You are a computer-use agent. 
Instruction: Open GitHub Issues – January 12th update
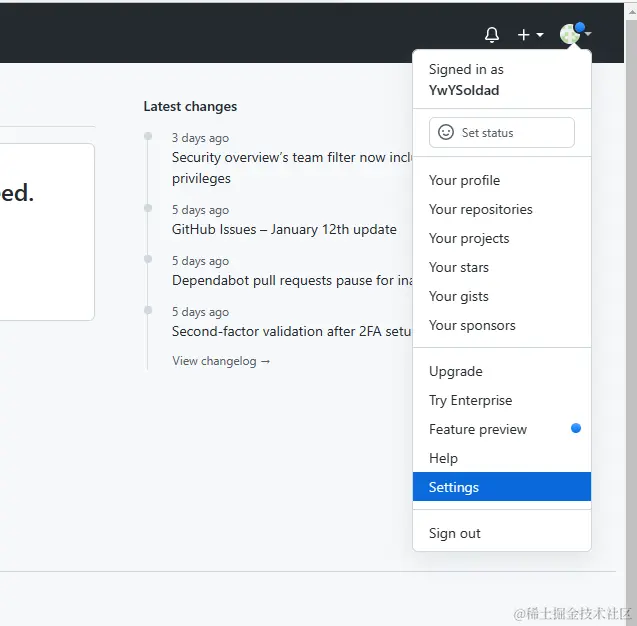(284, 230)
